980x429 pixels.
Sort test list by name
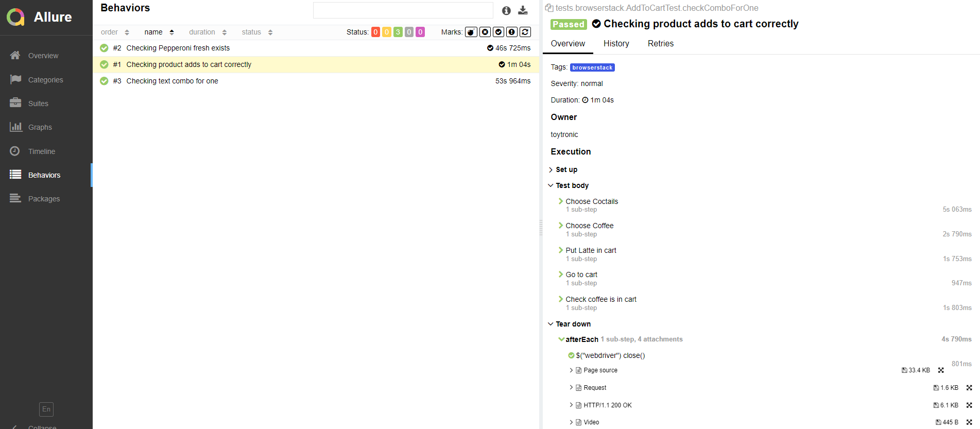(x=159, y=32)
